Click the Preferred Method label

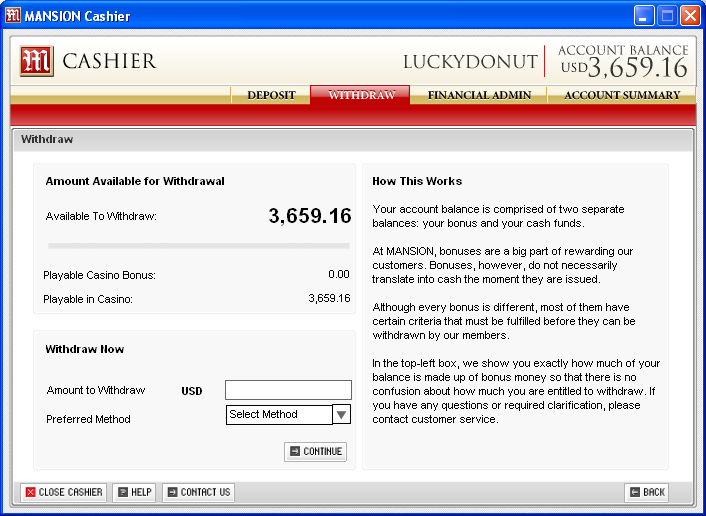[88, 419]
